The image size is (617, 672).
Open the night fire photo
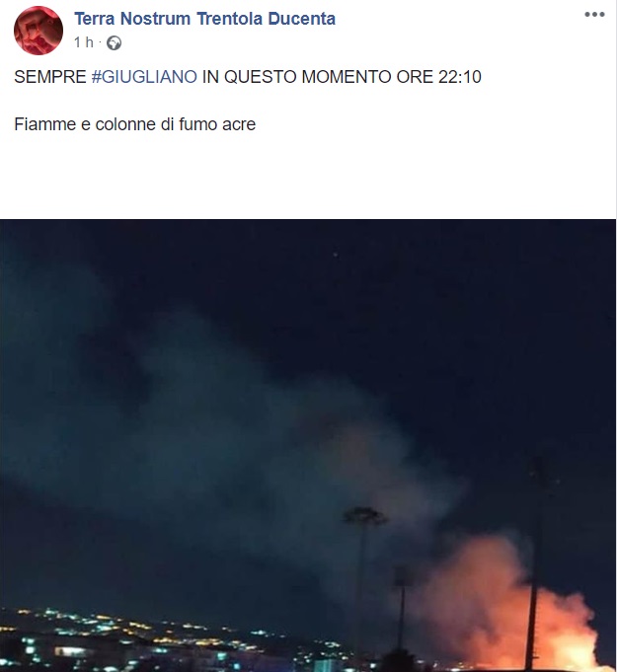(308, 445)
